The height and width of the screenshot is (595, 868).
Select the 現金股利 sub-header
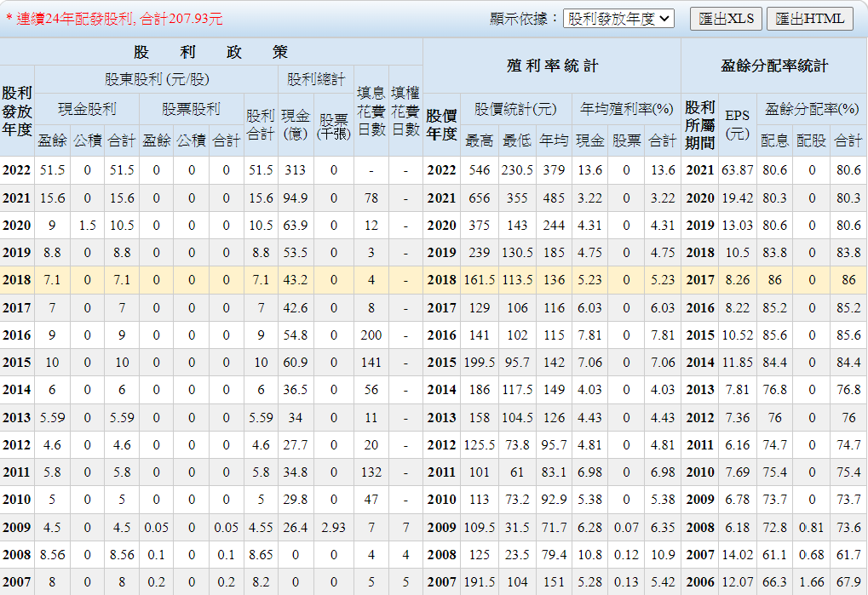click(x=86, y=109)
